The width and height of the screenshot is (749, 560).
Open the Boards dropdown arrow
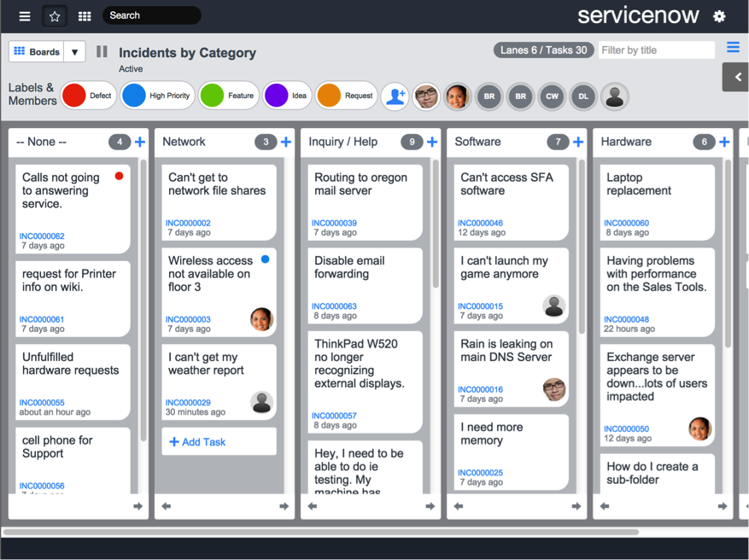pyautogui.click(x=74, y=51)
